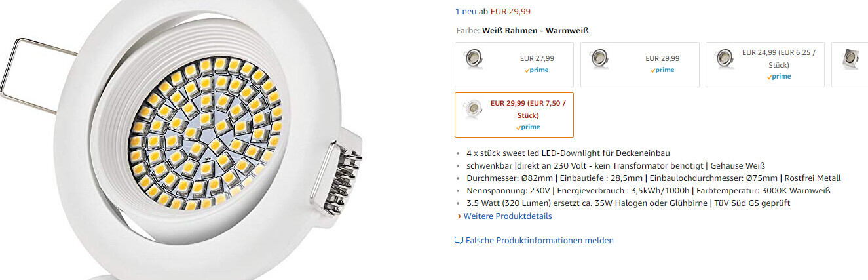Click the lamp thumbnail in the EUR 27,99 option

tap(472, 59)
